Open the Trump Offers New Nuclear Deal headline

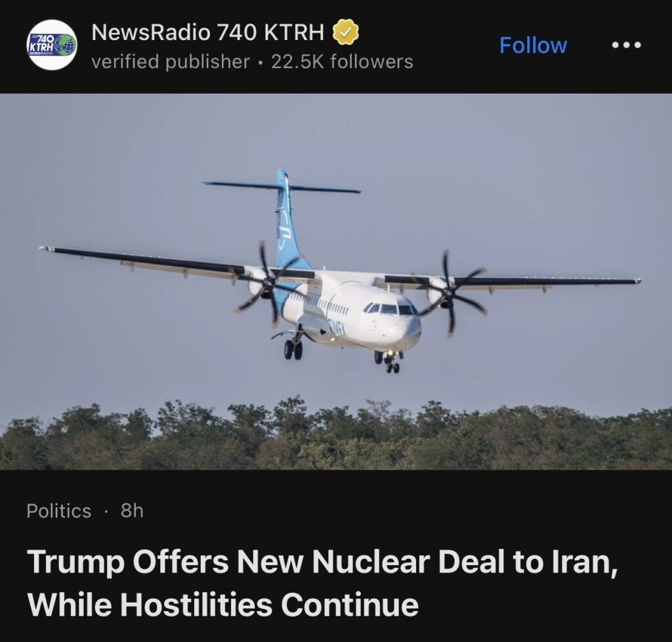[322, 561]
